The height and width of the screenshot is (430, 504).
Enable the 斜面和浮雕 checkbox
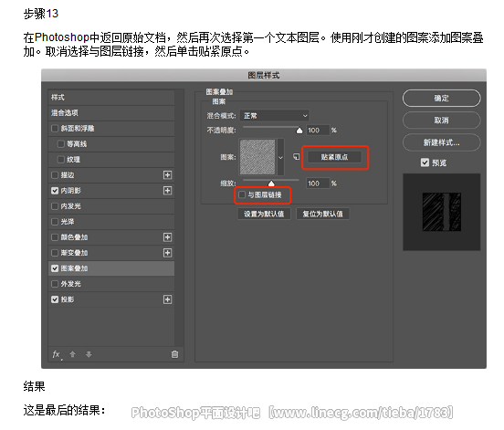(x=55, y=128)
